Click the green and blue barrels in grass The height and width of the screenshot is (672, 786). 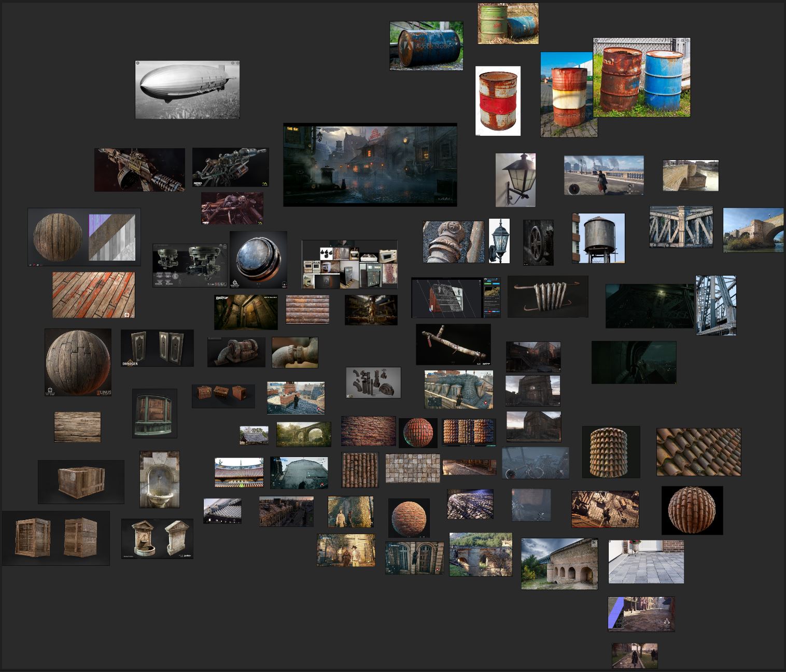click(x=508, y=23)
